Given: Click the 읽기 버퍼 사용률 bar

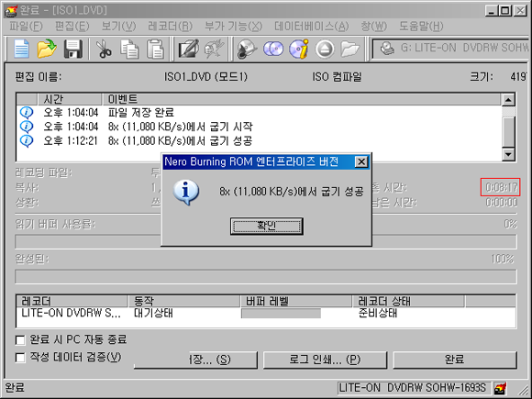Looking at the screenshot, I should [x=266, y=242].
